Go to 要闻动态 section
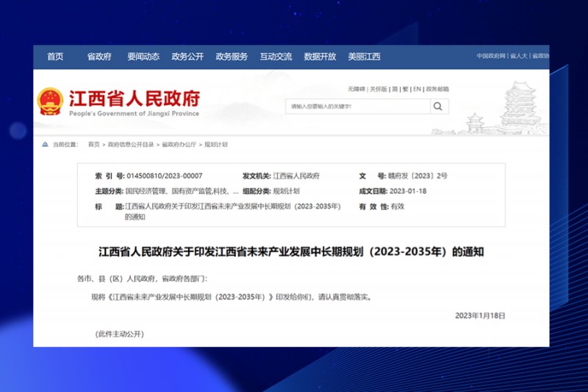Viewport: 588px width, 392px height. [x=143, y=57]
